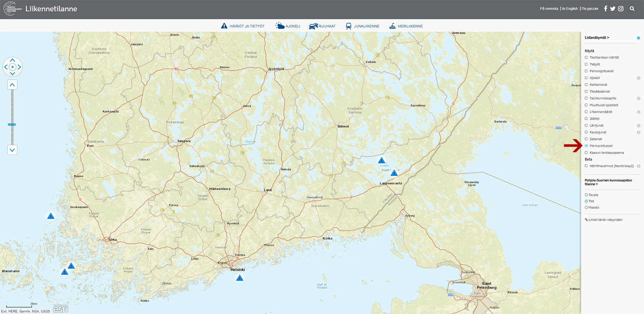Screen dimensions: 644x314
Task: Uncheck the Merivaroitukset checkbox
Action: [586, 146]
